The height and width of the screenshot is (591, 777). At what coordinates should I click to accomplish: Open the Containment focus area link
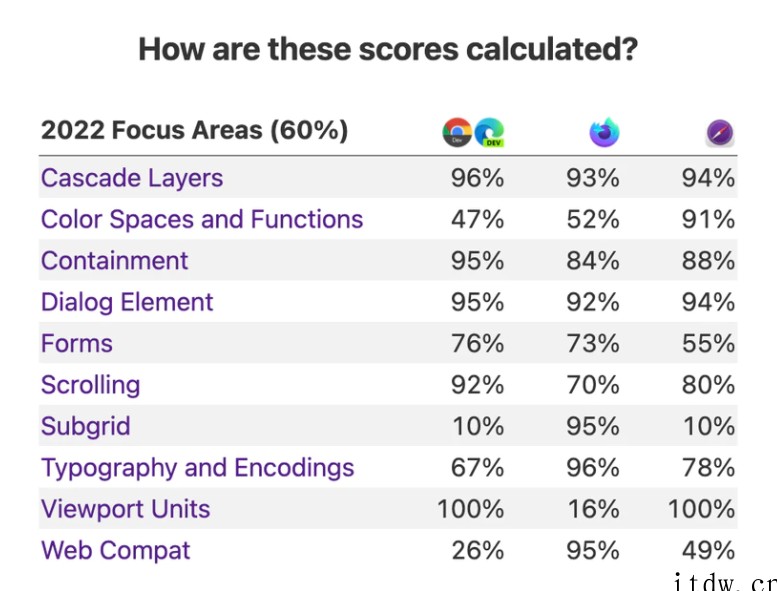(114, 261)
